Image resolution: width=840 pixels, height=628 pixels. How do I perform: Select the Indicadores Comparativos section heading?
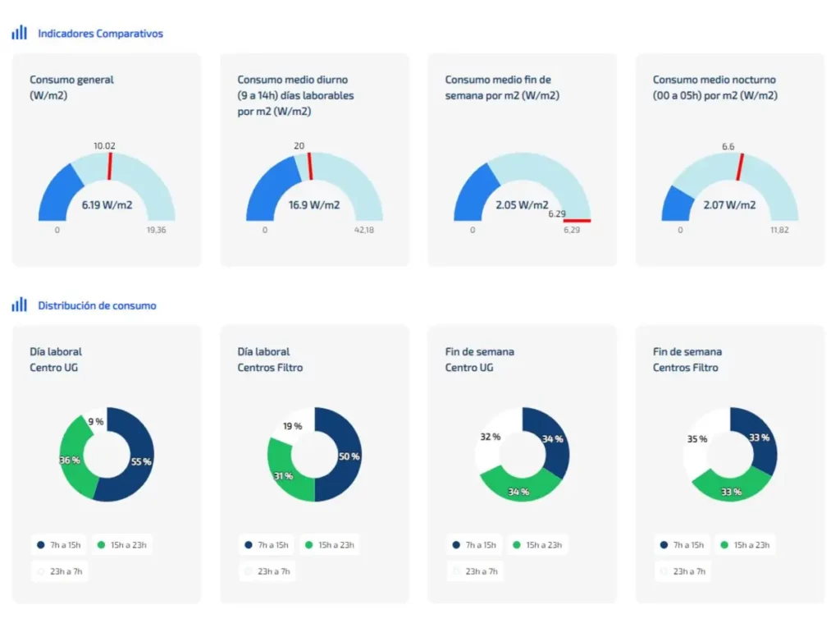coord(100,34)
